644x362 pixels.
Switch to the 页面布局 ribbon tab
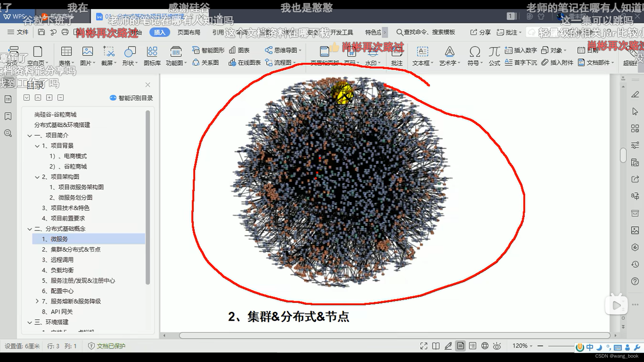[x=189, y=32]
